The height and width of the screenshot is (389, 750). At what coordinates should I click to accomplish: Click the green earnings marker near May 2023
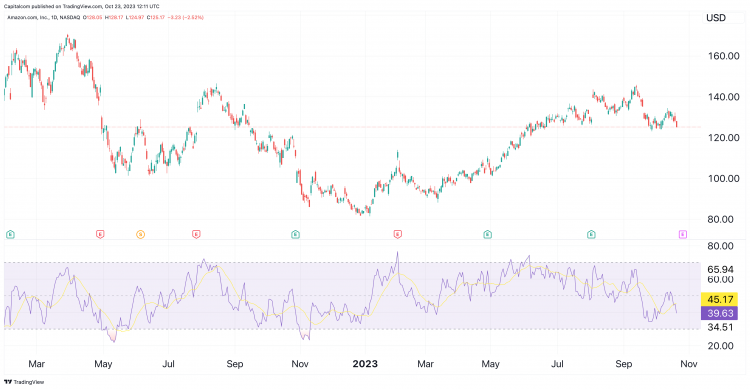click(487, 234)
